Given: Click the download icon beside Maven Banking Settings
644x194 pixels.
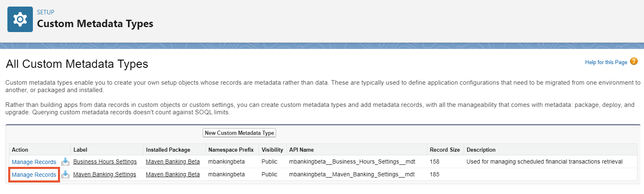Looking at the screenshot, I should click(x=65, y=174).
